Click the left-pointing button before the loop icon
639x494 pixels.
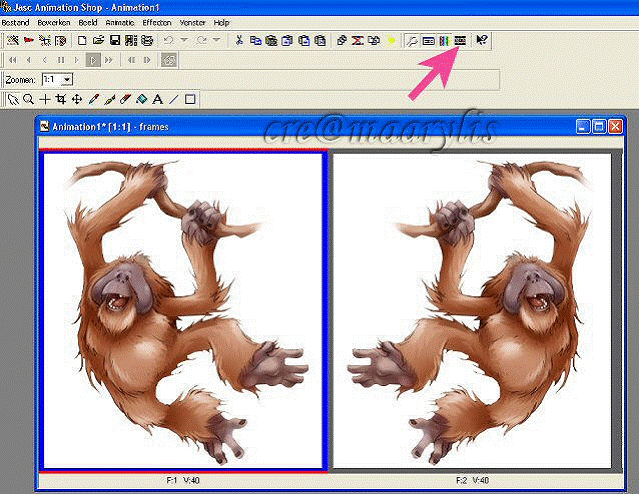131,60
